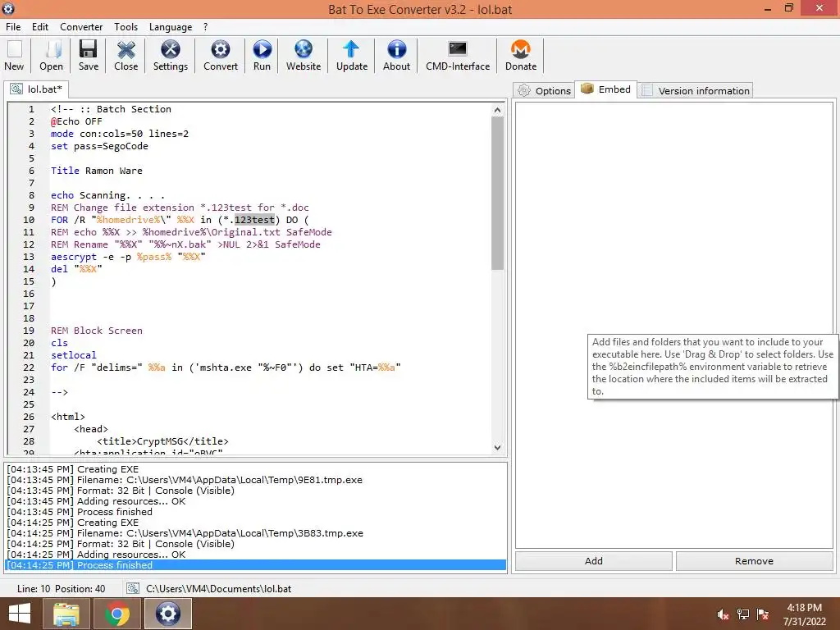Switch to the Embed tab

pyautogui.click(x=606, y=89)
